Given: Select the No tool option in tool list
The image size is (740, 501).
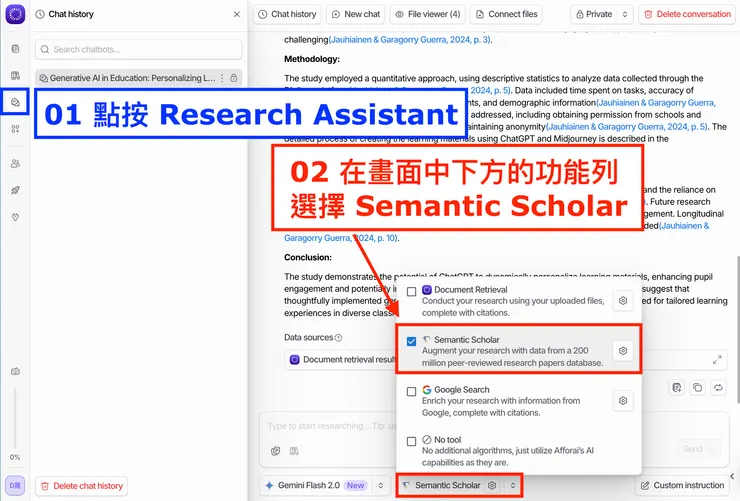Looking at the screenshot, I should pos(518,451).
